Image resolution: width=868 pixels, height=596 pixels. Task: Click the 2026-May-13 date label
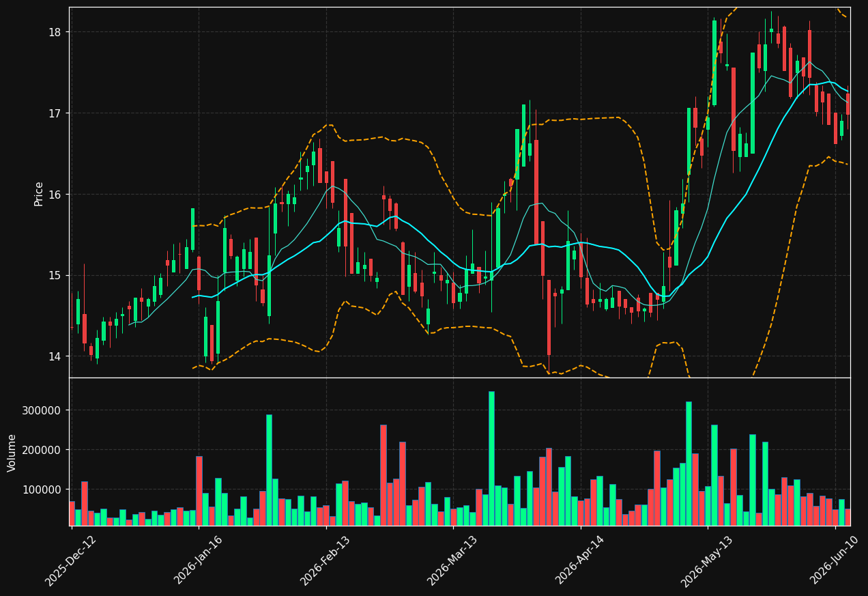(706, 560)
